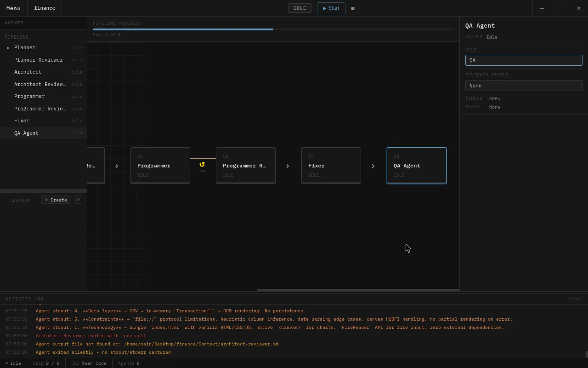Click the library refresh icon
Viewport: 588px width, 368px height.
tap(78, 200)
